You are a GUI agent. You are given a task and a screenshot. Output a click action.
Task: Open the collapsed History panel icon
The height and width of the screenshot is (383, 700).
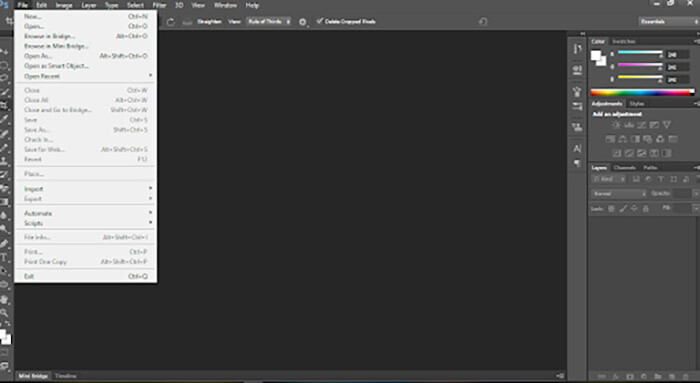coord(577,49)
